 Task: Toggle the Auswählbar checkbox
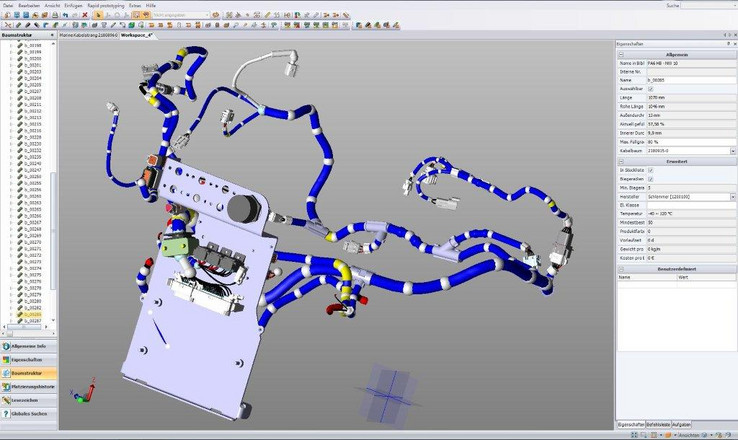(x=650, y=89)
